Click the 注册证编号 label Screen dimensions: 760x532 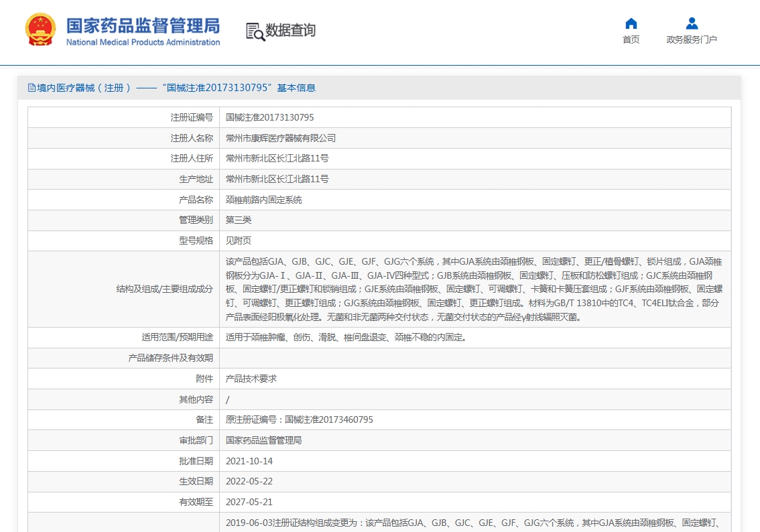(x=192, y=117)
